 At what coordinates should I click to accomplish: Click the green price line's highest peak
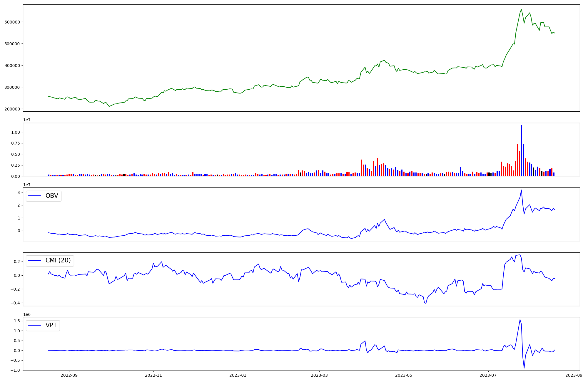pyautogui.click(x=521, y=9)
